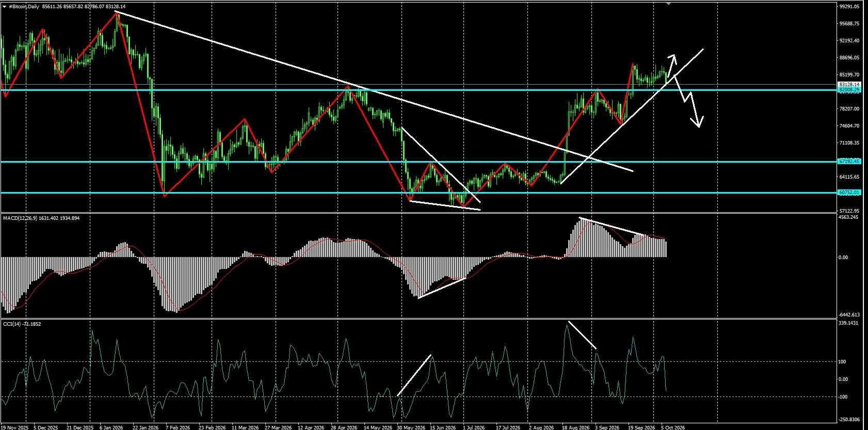Click the 28 Apr 2026 date label
This screenshot has width=868, height=430.
point(344,427)
